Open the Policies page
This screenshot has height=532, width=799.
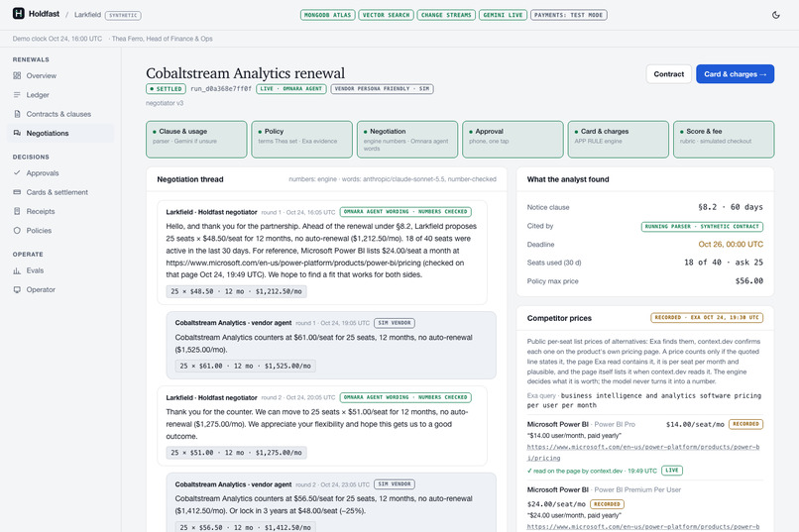[62, 230]
